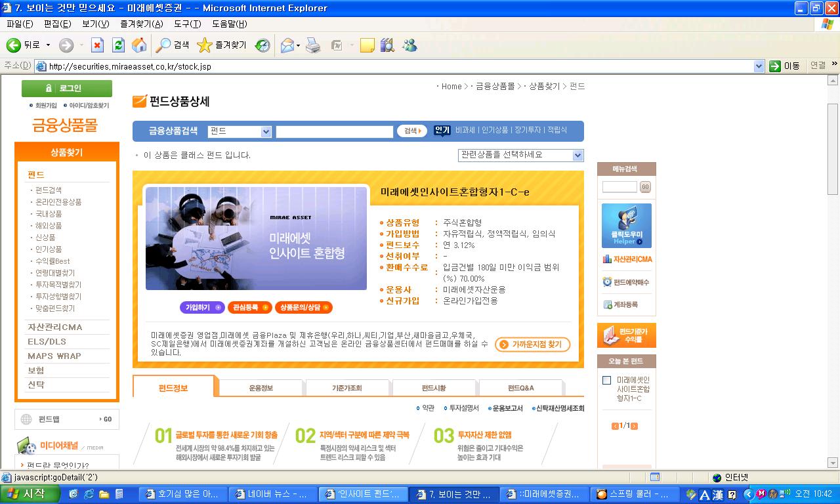Open the 펀드 search category dropdown
The width and height of the screenshot is (840, 504).
(x=240, y=131)
